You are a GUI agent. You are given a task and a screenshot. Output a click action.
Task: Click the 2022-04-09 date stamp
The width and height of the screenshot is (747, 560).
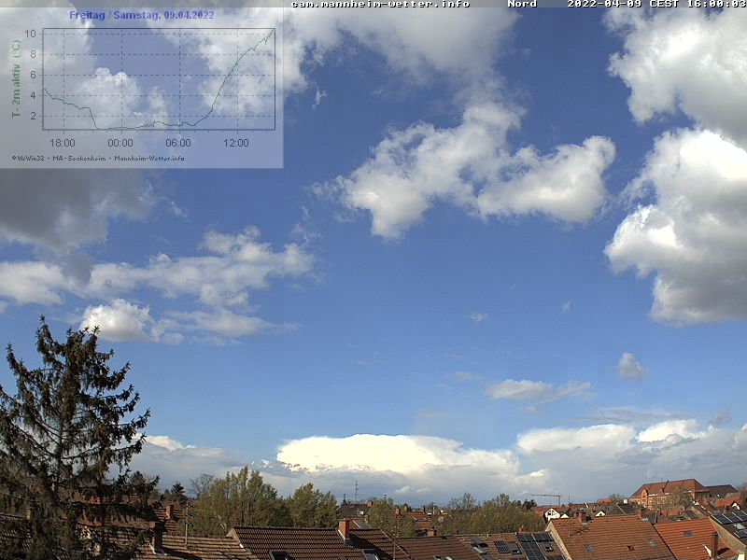(x=603, y=4)
